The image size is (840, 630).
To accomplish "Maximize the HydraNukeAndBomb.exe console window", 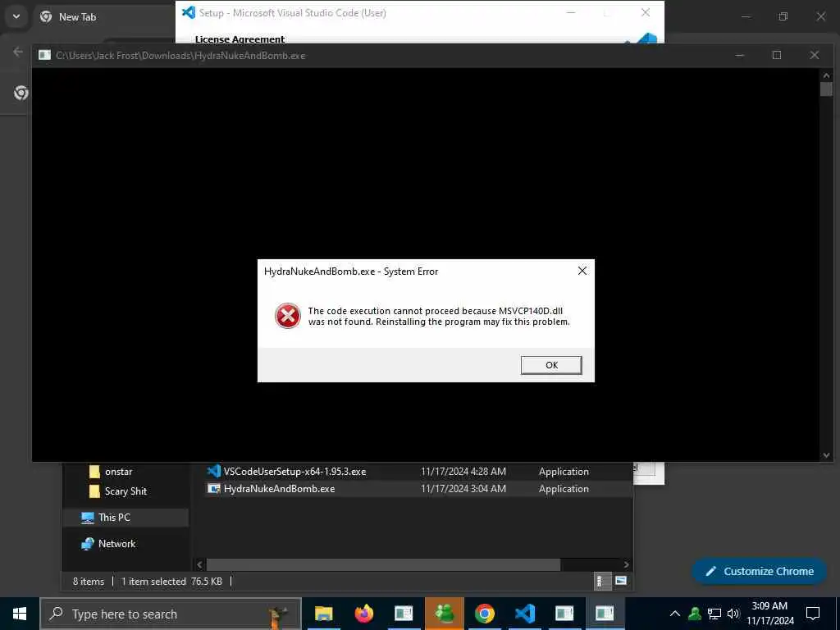I will tap(777, 55).
